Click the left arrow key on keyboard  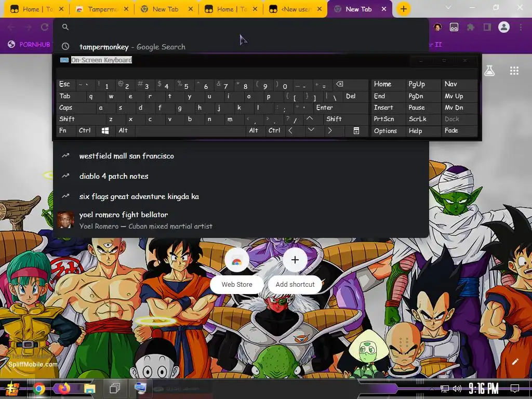(290, 130)
